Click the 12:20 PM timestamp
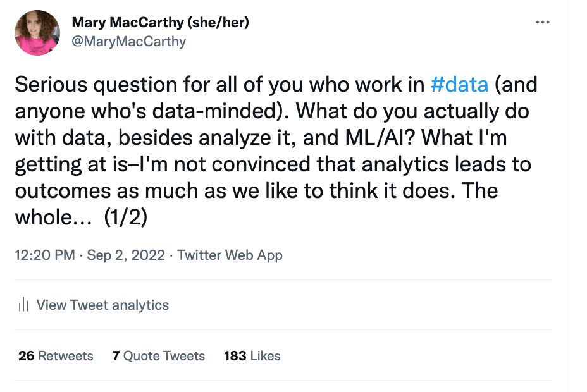Viewport: 587px width, 392px height. pos(44,255)
